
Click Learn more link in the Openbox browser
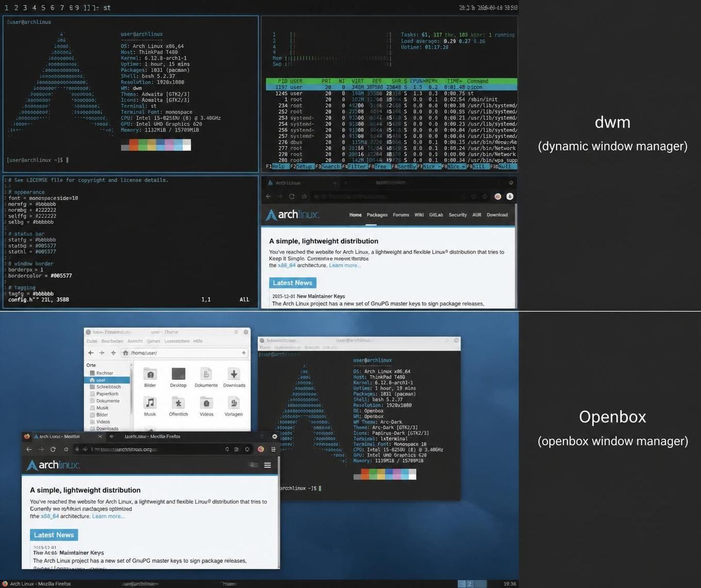pyautogui.click(x=109, y=516)
